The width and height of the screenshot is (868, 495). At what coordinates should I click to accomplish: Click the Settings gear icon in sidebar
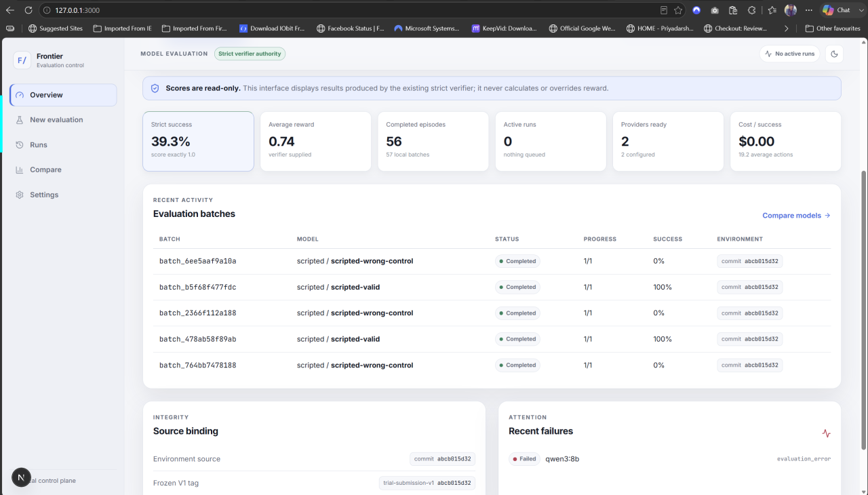(20, 195)
